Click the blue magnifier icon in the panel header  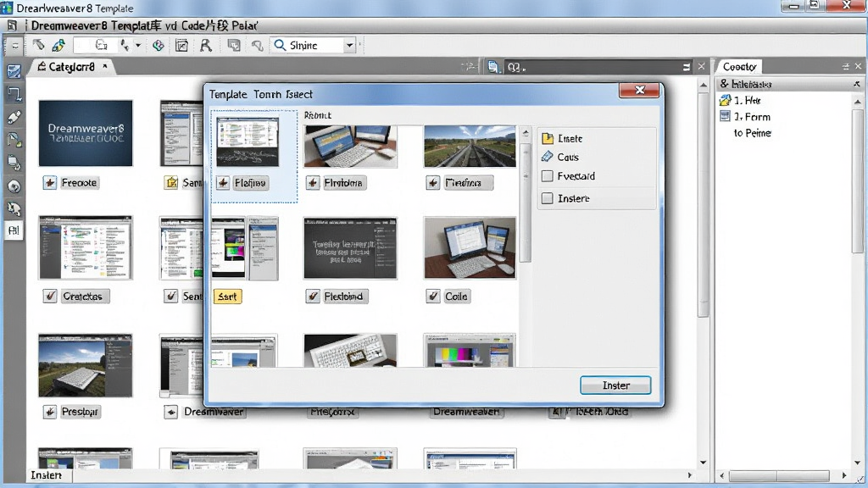pyautogui.click(x=492, y=67)
